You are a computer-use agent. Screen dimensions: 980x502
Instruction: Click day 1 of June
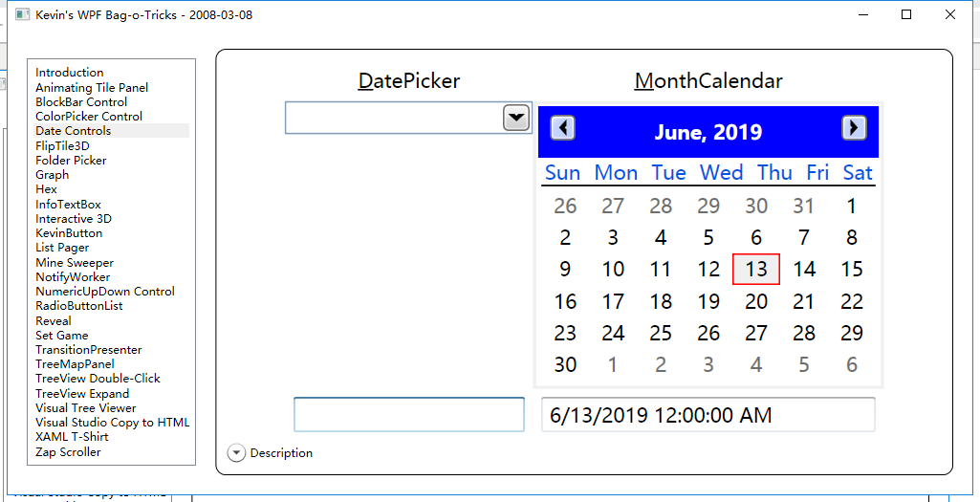(851, 206)
